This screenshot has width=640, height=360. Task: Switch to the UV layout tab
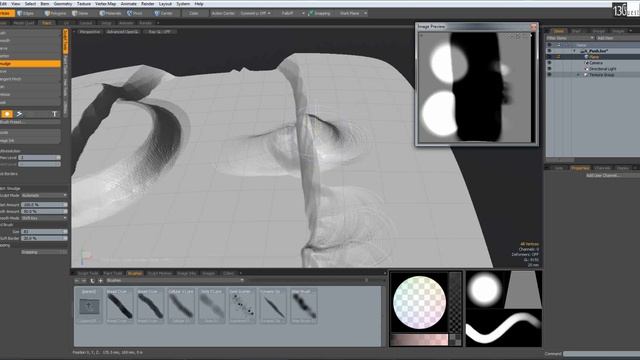(66, 23)
